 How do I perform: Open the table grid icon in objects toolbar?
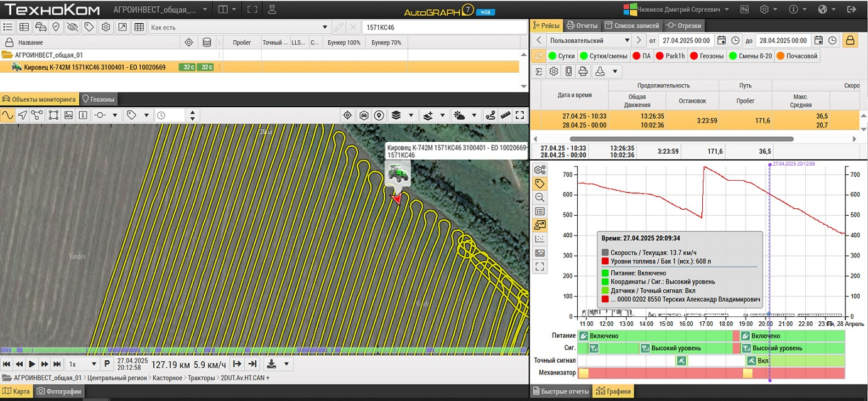click(x=139, y=27)
